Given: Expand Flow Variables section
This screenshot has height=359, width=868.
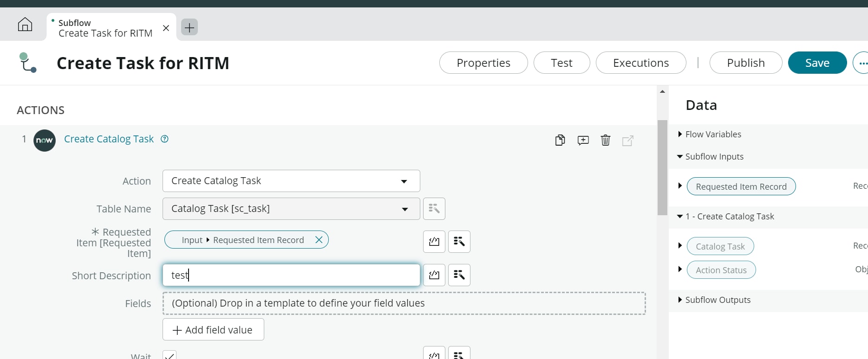Looking at the screenshot, I should 680,135.
